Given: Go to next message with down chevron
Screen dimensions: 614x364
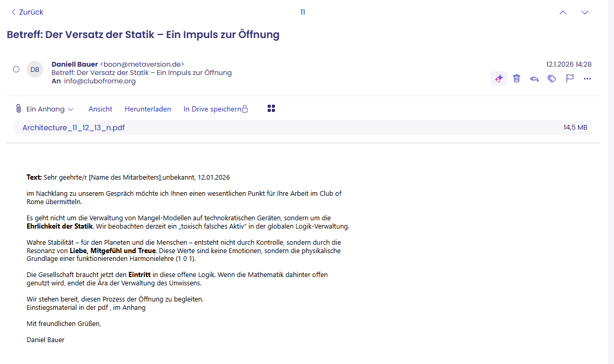Looking at the screenshot, I should tap(585, 12).
